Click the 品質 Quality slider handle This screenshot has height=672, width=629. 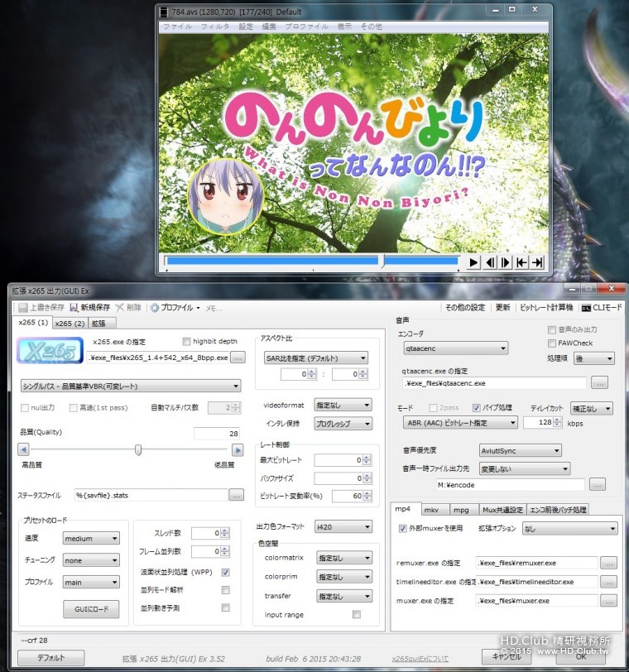[138, 449]
